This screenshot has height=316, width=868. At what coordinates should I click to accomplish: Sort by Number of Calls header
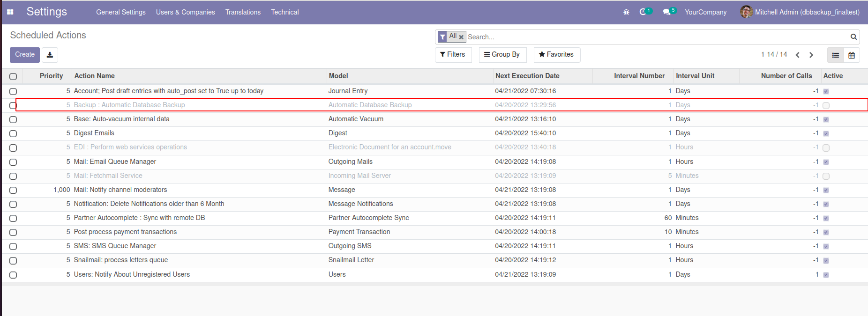[x=786, y=76]
